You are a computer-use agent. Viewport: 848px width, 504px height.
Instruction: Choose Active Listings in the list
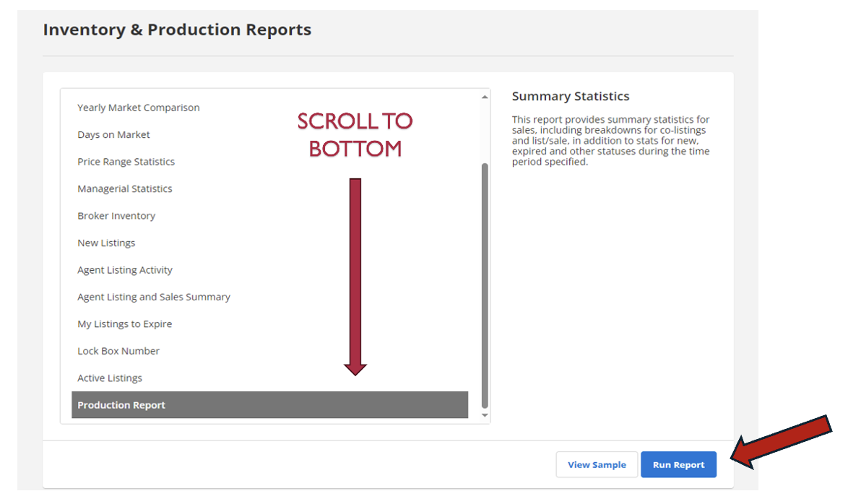tap(110, 378)
